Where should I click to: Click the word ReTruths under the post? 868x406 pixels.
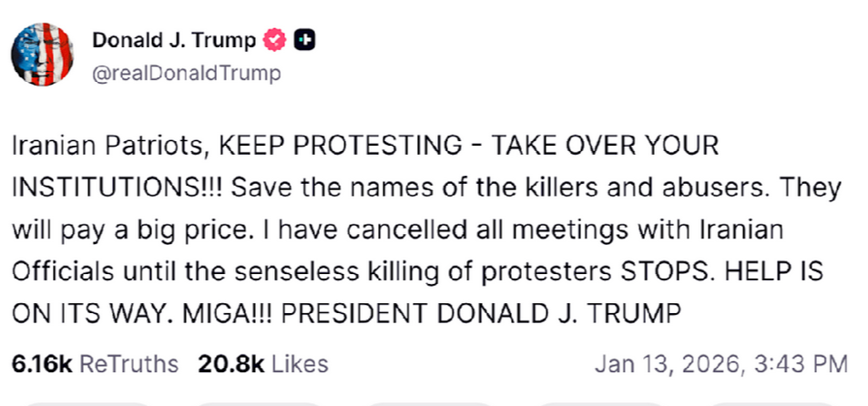[129, 364]
